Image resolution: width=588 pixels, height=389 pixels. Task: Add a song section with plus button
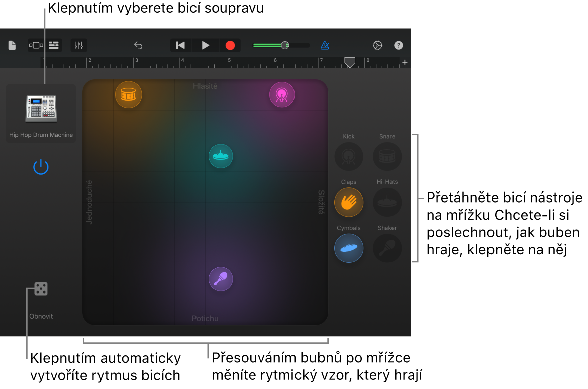[x=405, y=62]
